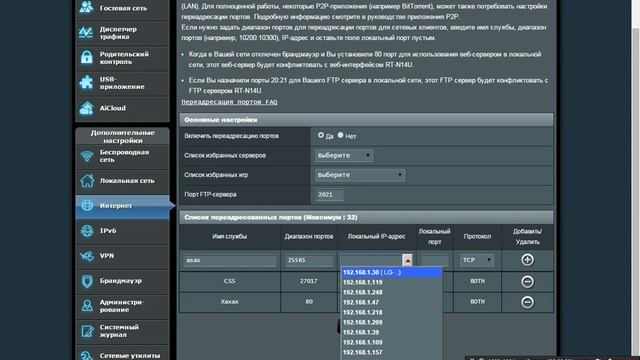Select 192.168.1.218 from IP list
This screenshot has width=640, height=360.
tap(391, 312)
